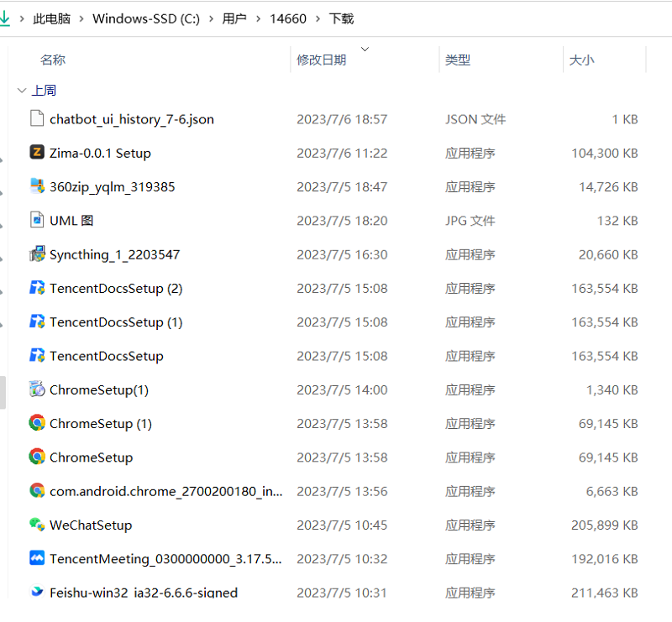Click the TencentDocsSetup (1) icon
The height and width of the screenshot is (622, 672).
[x=37, y=321]
